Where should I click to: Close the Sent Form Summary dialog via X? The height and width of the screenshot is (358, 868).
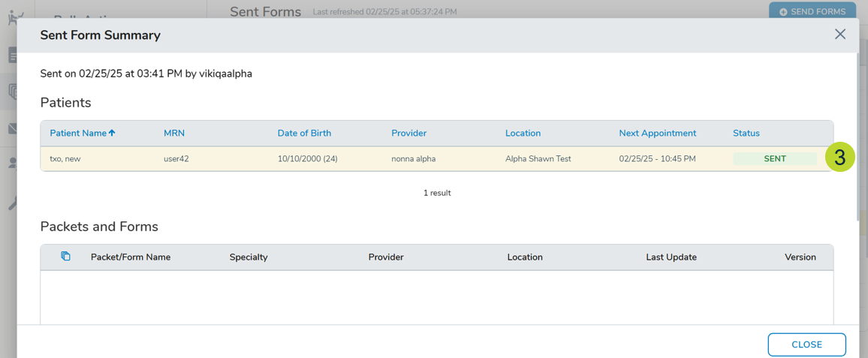tap(839, 35)
